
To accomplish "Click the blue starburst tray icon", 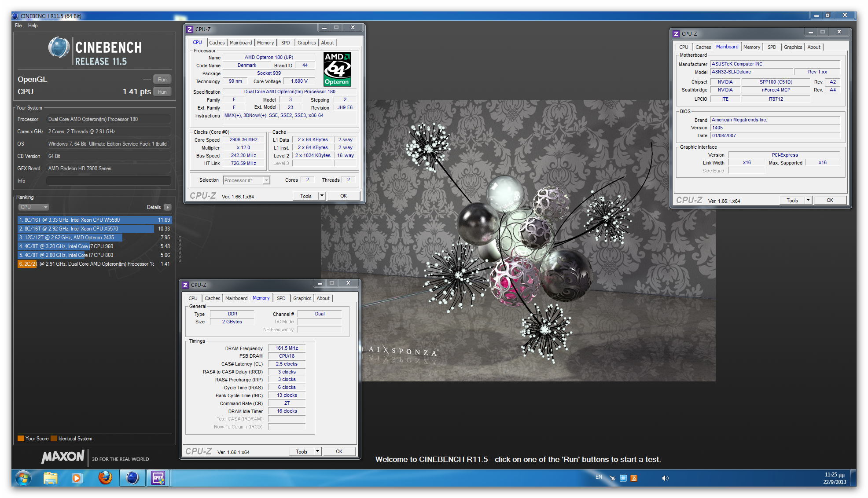I will 623,478.
